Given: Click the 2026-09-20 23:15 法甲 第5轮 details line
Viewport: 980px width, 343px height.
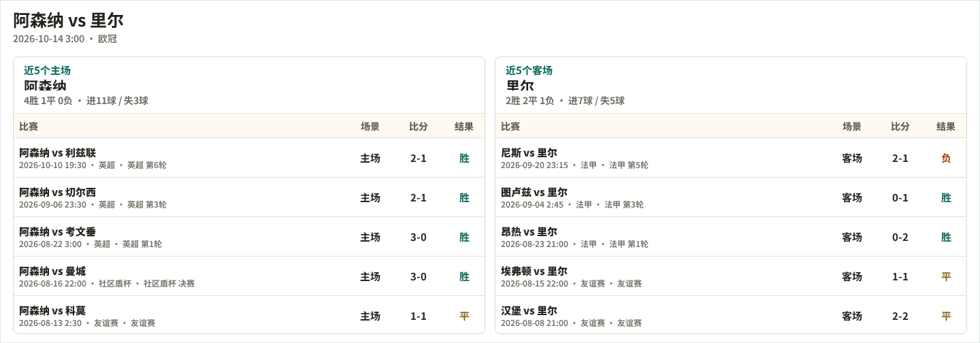Looking at the screenshot, I should tap(574, 165).
